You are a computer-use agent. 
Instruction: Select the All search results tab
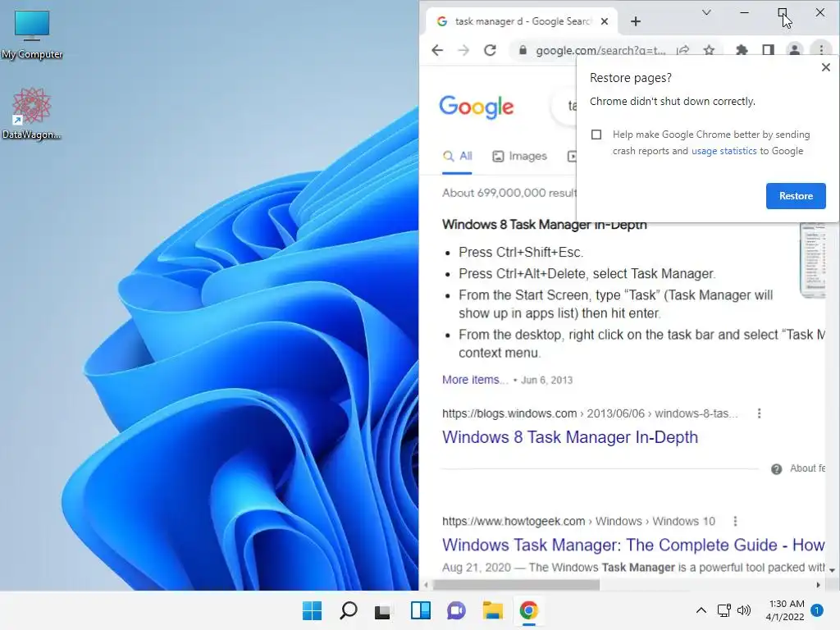click(x=457, y=156)
